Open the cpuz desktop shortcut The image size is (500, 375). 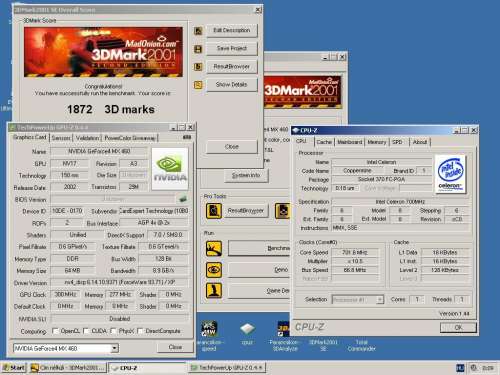point(247,330)
